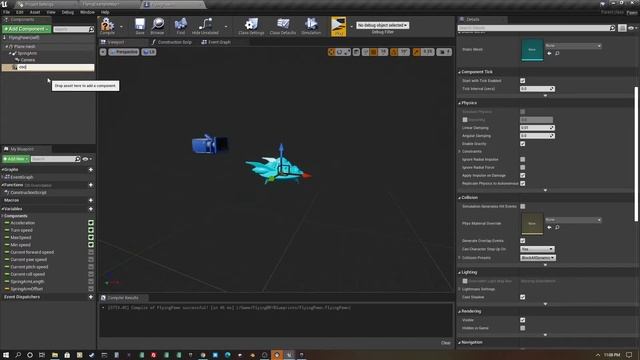Select the viewport translate gizmo tool
This screenshot has height=360, width=640.
coord(331,52)
